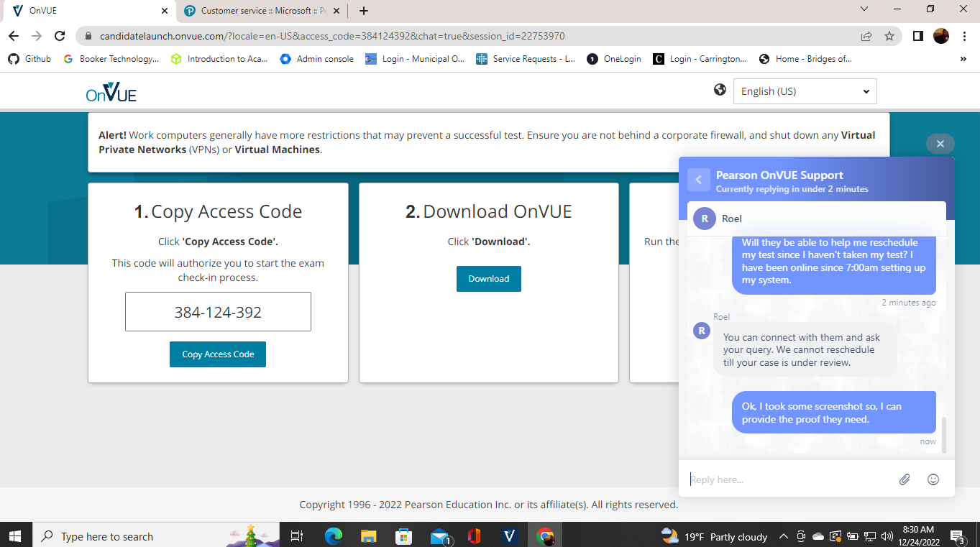Expand hidden icons in the system tray
The image size is (980, 547).
[783, 535]
